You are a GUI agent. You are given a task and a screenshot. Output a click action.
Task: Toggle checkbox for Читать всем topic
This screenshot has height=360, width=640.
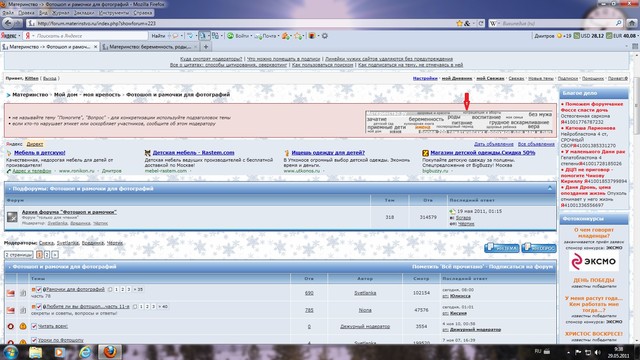(34, 326)
